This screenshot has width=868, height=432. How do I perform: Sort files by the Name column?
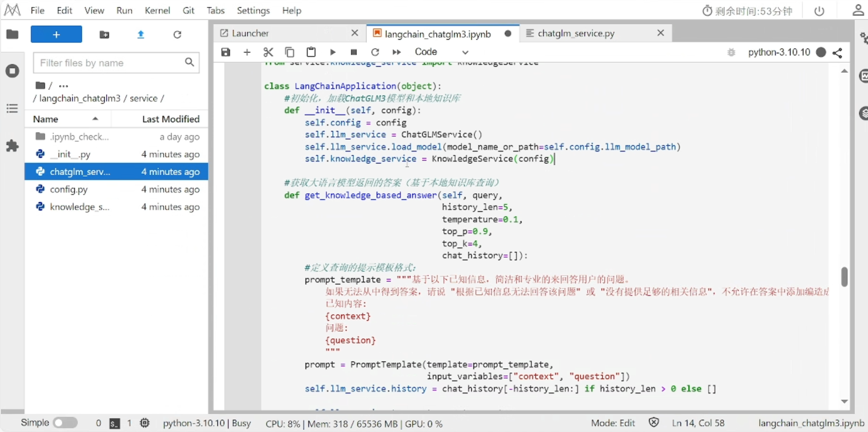click(x=46, y=119)
